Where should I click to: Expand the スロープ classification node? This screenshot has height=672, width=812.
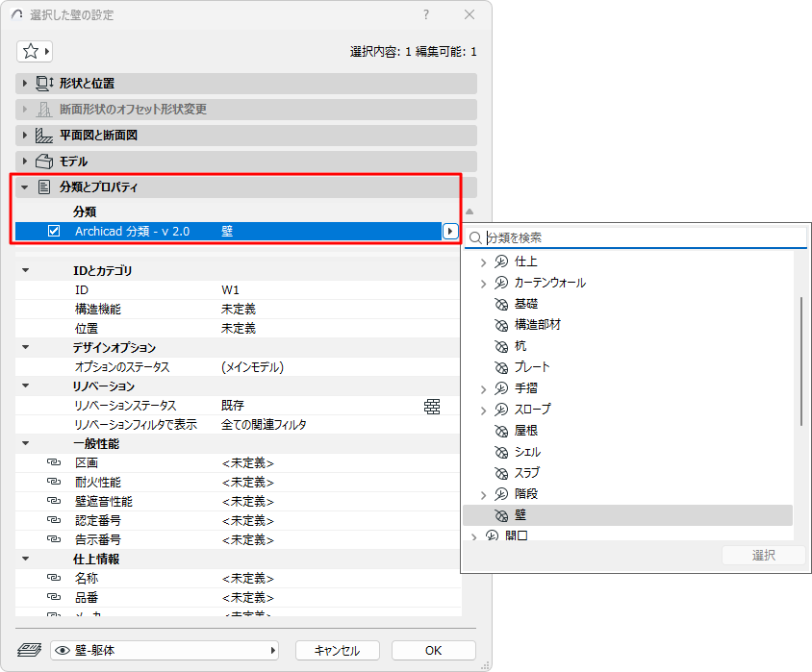click(x=483, y=411)
